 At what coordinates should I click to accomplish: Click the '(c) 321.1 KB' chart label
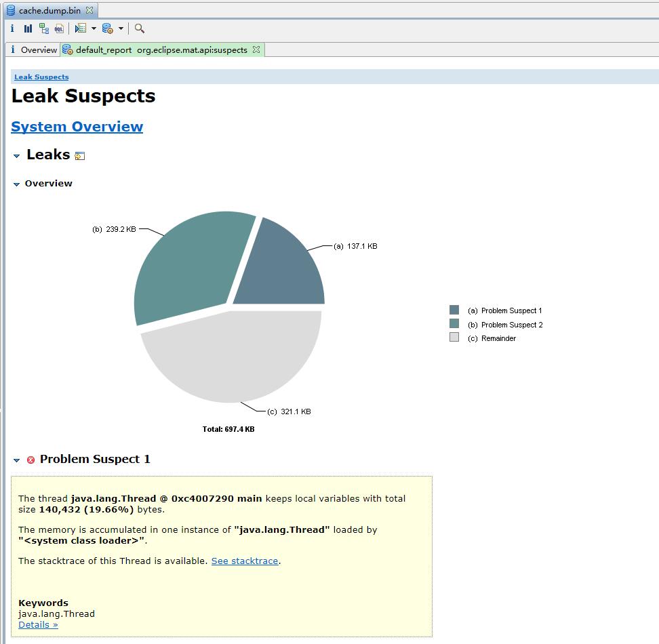[x=289, y=411]
